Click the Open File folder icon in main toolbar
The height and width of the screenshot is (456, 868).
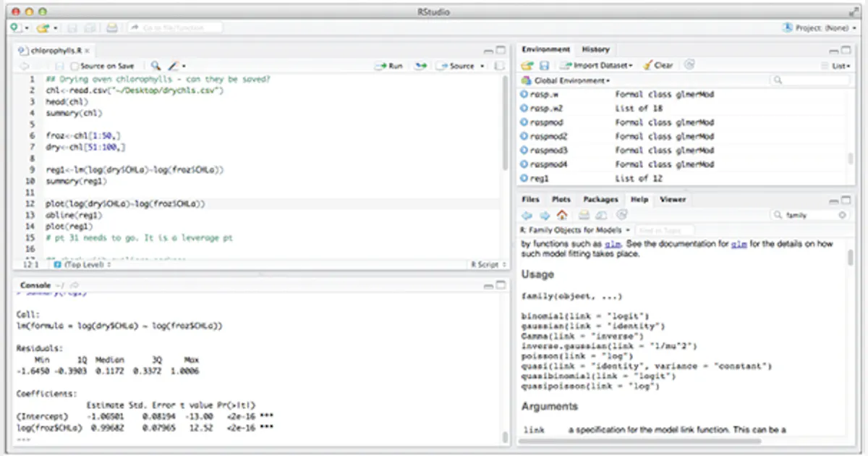[x=43, y=28]
